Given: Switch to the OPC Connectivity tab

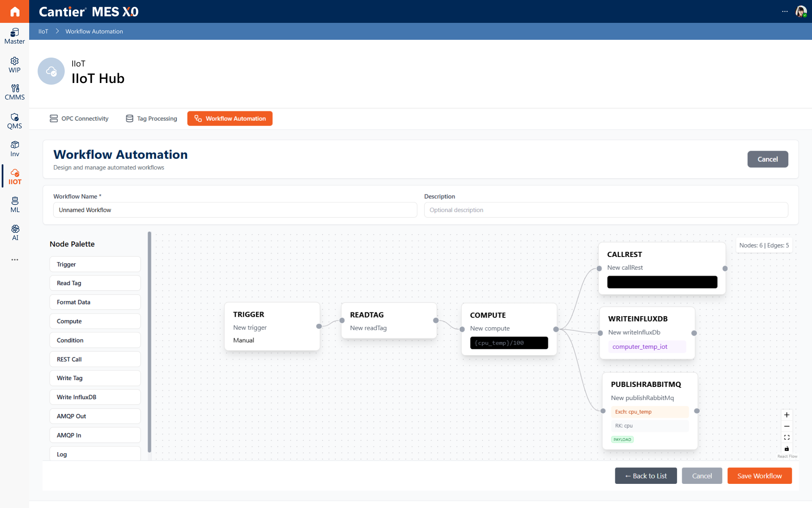Looking at the screenshot, I should 79,119.
